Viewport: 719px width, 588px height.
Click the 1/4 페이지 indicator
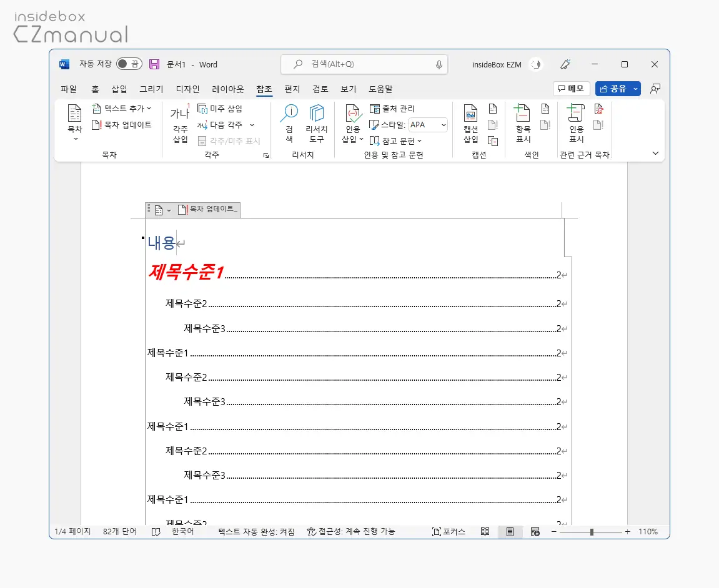pos(72,532)
